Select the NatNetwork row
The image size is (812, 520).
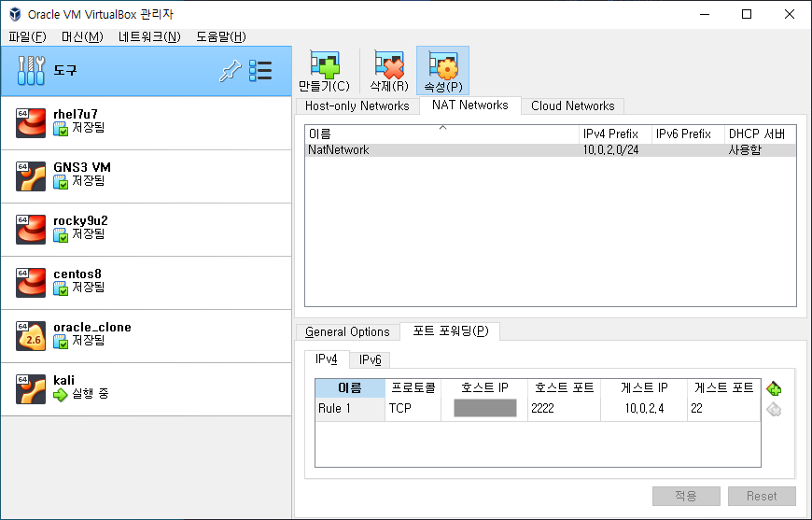coord(551,150)
